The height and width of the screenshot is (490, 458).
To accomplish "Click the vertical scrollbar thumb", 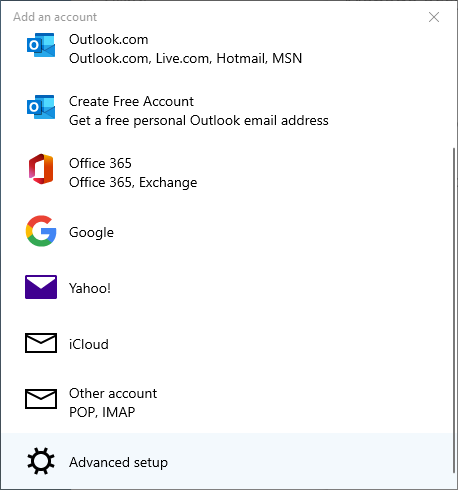I will coord(454,310).
